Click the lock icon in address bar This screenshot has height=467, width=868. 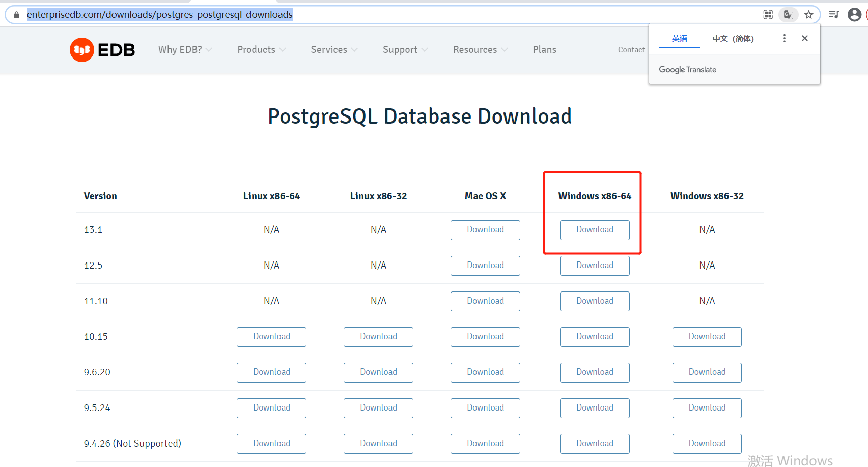pos(16,15)
